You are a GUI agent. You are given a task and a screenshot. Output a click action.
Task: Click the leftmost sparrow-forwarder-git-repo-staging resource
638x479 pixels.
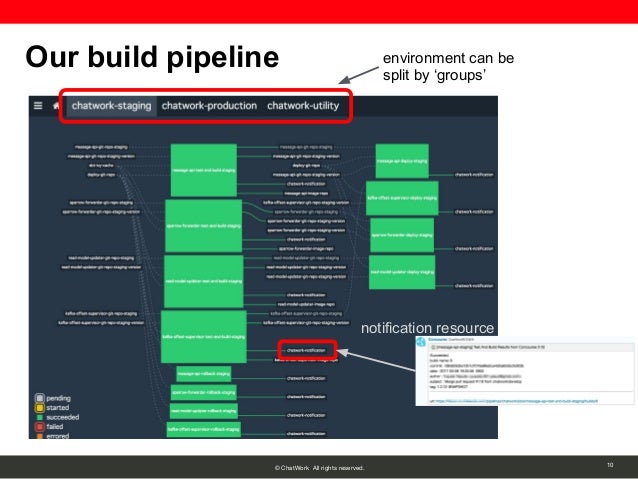101,202
